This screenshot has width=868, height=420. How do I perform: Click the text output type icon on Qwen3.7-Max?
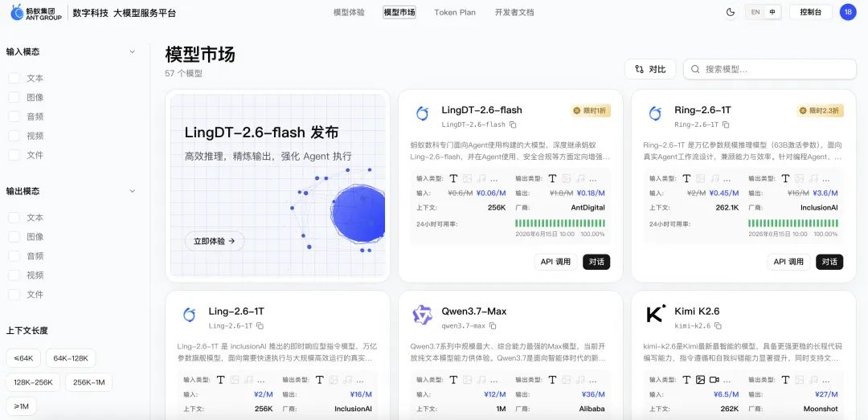tap(552, 380)
